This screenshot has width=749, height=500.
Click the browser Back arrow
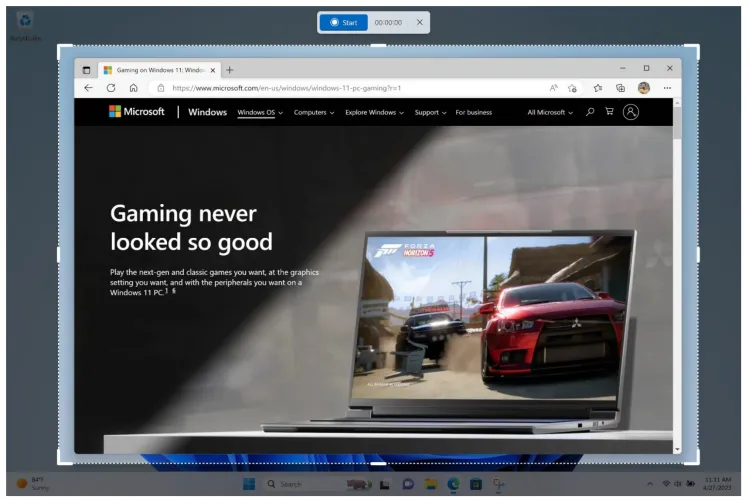point(88,88)
